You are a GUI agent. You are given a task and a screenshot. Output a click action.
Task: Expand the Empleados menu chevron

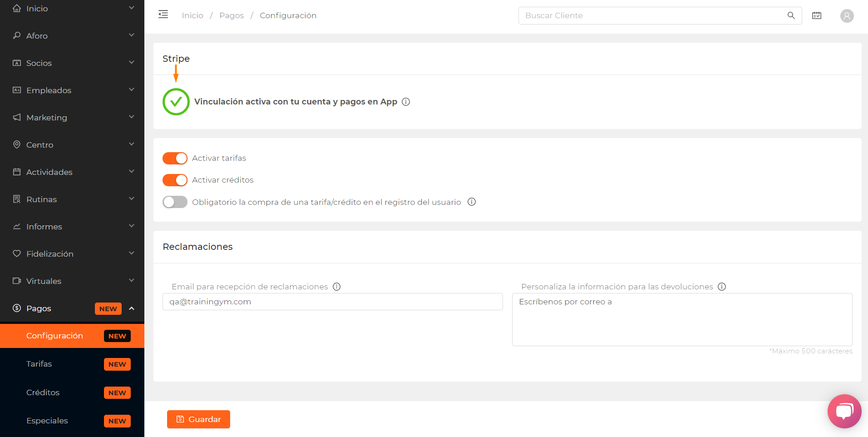132,89
